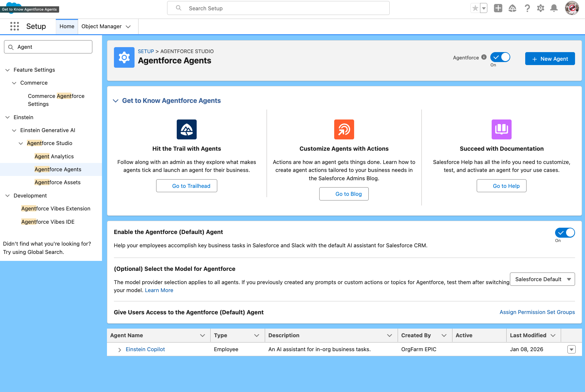Image resolution: width=585 pixels, height=392 pixels.
Task: Select Agentforce Assets in sidebar
Action: [57, 182]
